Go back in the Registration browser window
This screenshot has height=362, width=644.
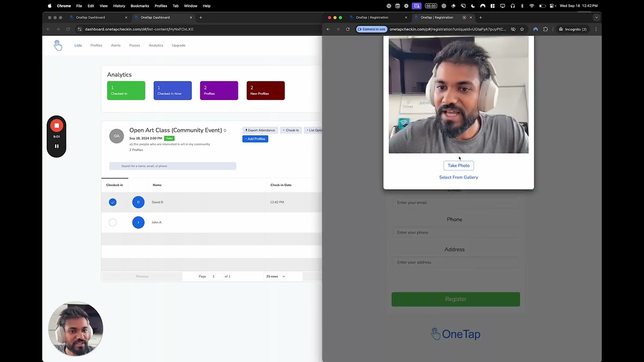[x=328, y=29]
